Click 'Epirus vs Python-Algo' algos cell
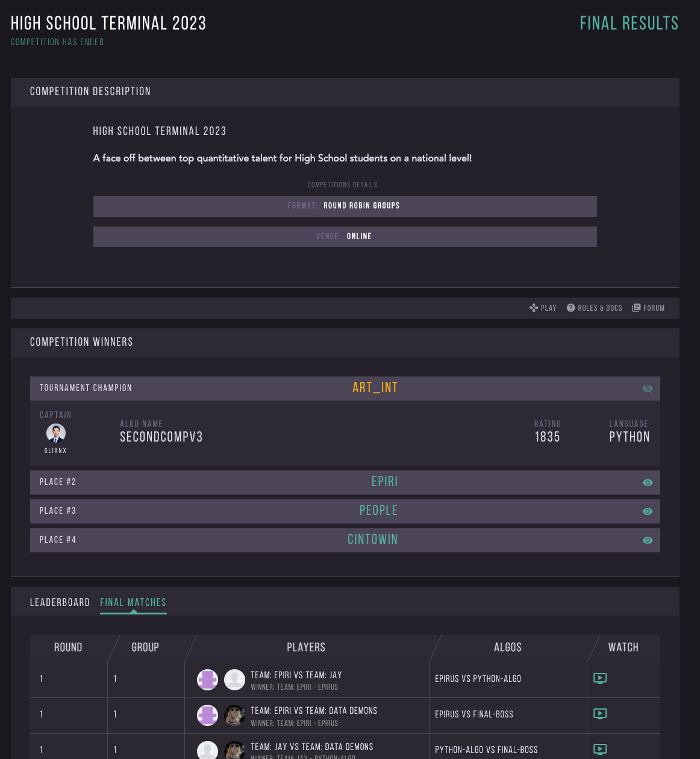Image resolution: width=700 pixels, height=759 pixels. click(x=478, y=678)
